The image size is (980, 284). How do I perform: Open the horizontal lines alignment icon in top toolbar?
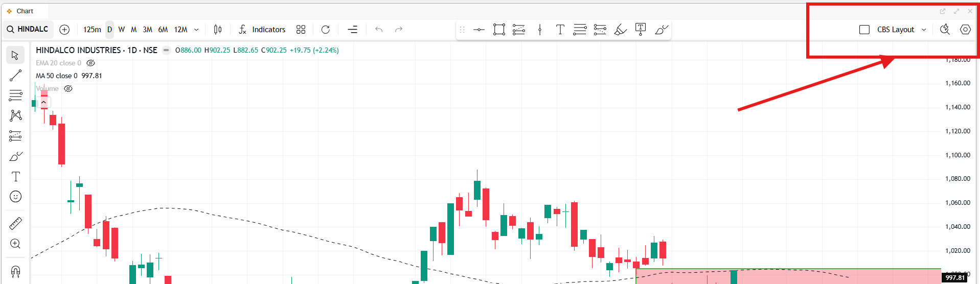[353, 30]
